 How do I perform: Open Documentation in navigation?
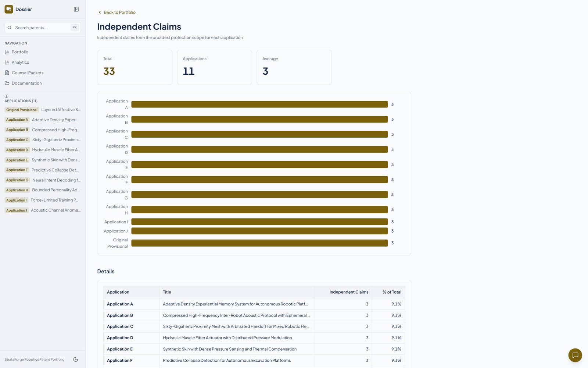coord(43,83)
